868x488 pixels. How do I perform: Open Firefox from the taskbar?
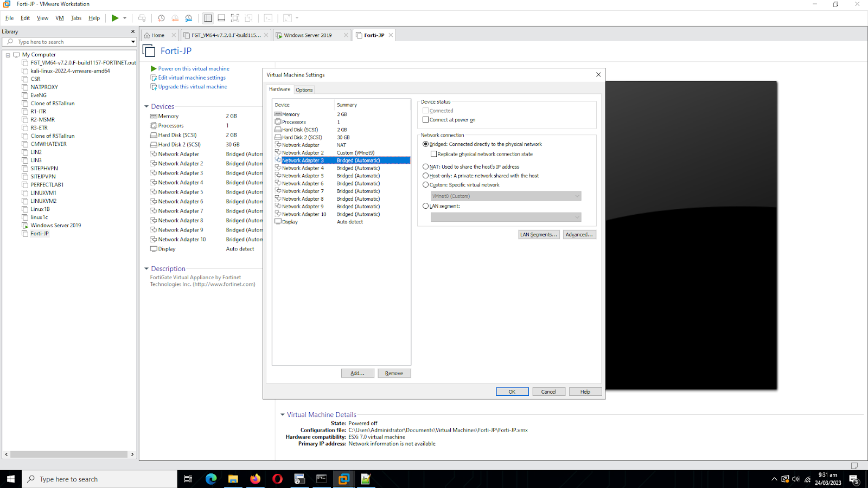pyautogui.click(x=255, y=479)
